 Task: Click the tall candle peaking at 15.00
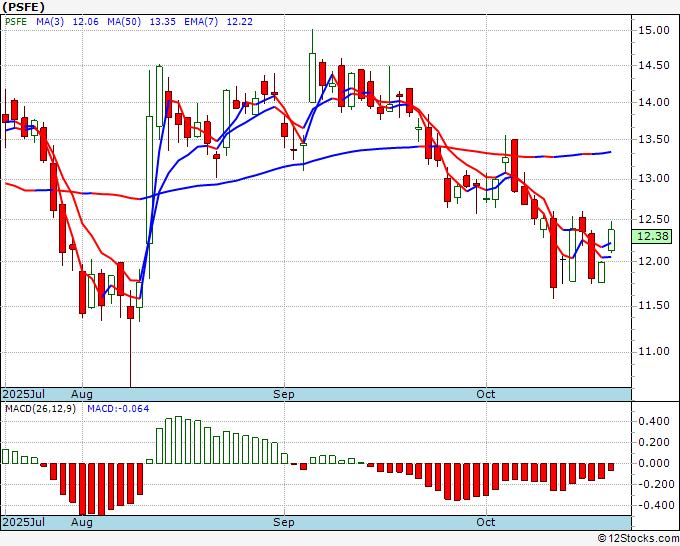coord(312,77)
